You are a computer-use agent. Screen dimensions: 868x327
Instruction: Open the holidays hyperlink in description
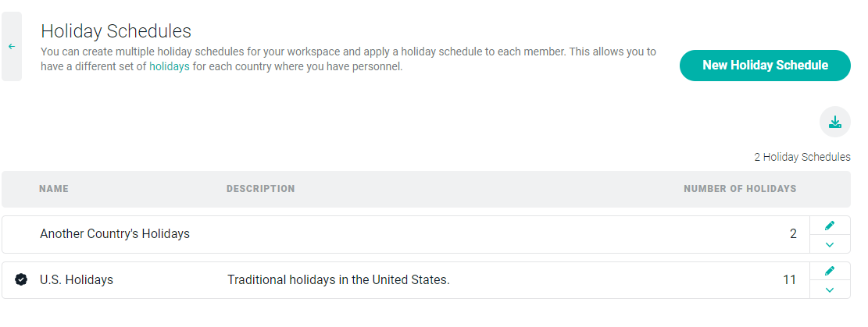point(170,67)
